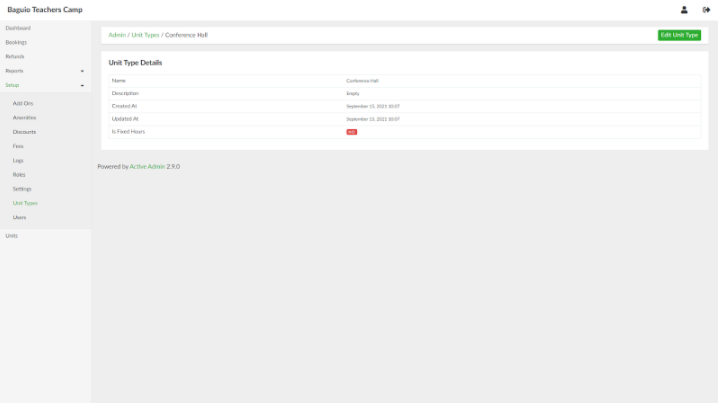Expand the Reports menu arrow
Viewport: 719px width, 403px height.
[82, 71]
